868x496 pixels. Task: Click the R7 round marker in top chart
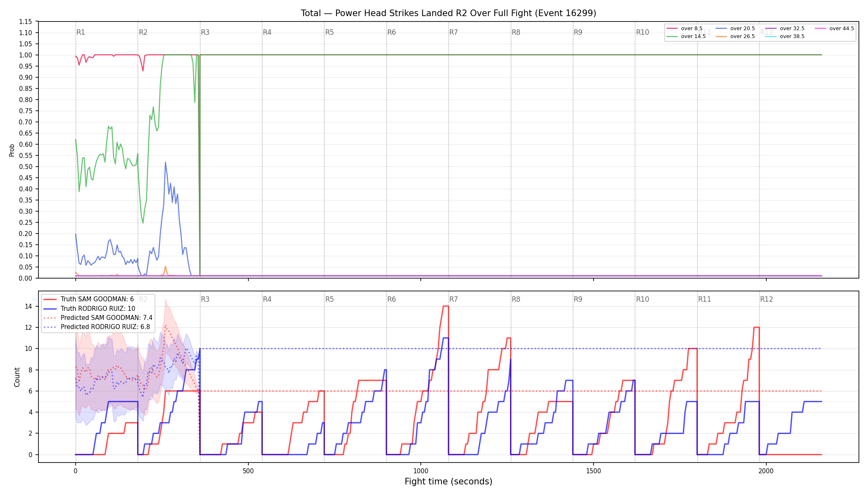pos(453,32)
